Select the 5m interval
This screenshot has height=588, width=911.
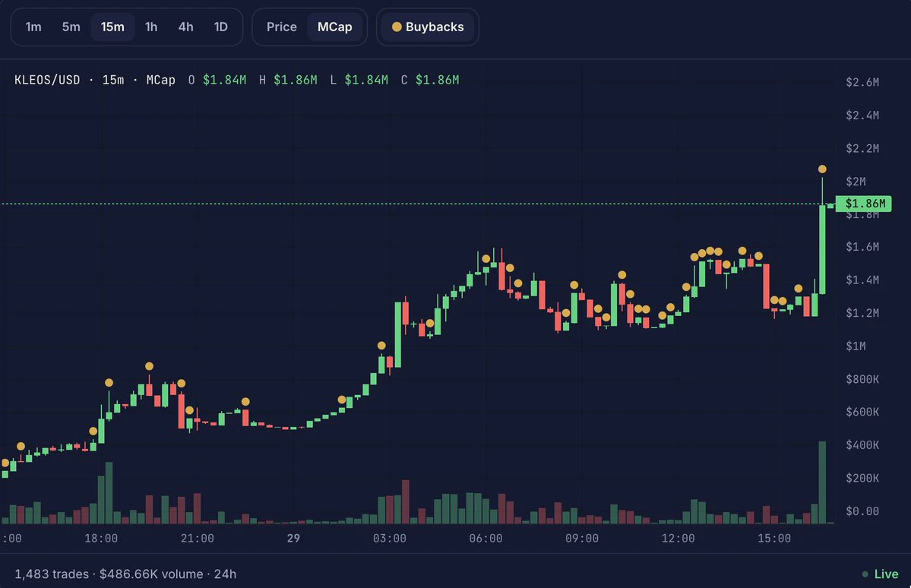[x=71, y=27]
